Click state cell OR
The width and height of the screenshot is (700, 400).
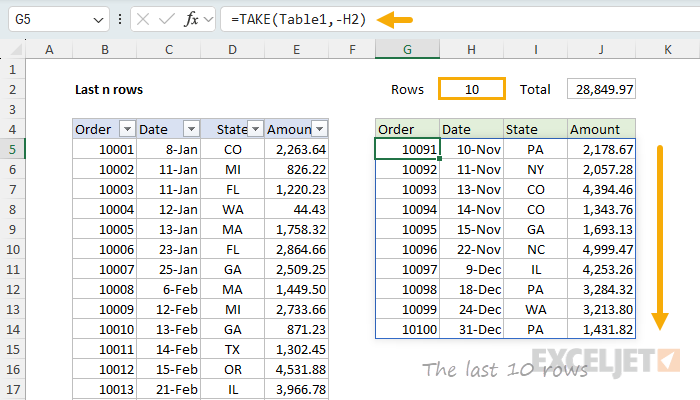point(233,370)
